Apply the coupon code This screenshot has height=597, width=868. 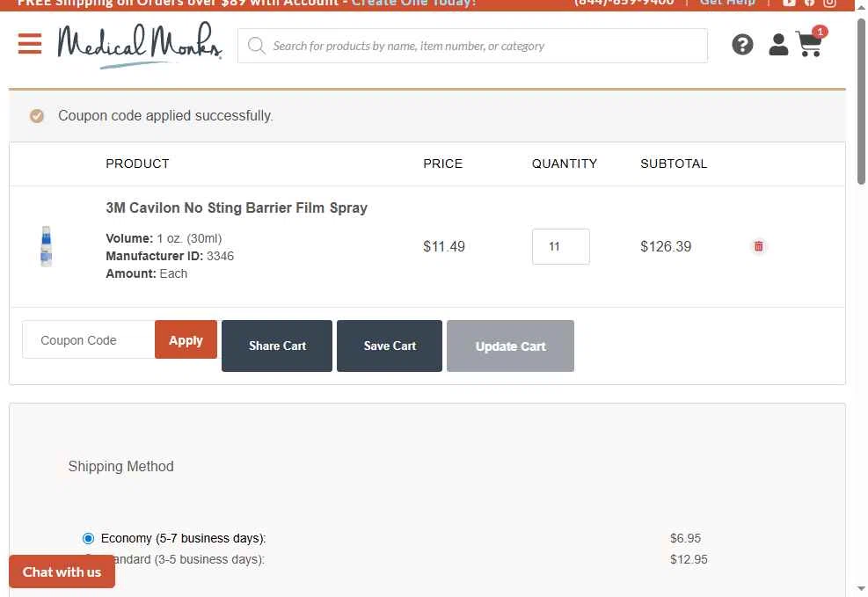click(x=186, y=339)
